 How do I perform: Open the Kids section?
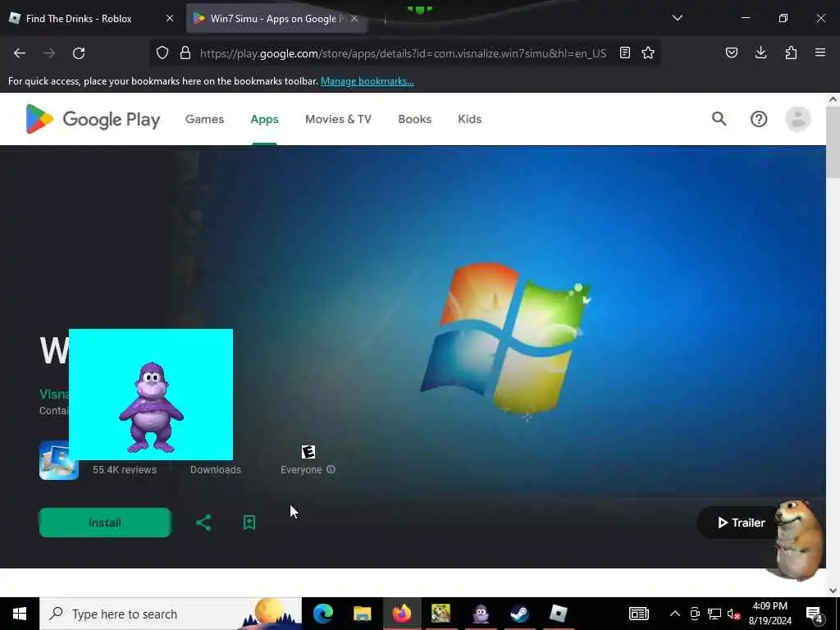tap(470, 119)
